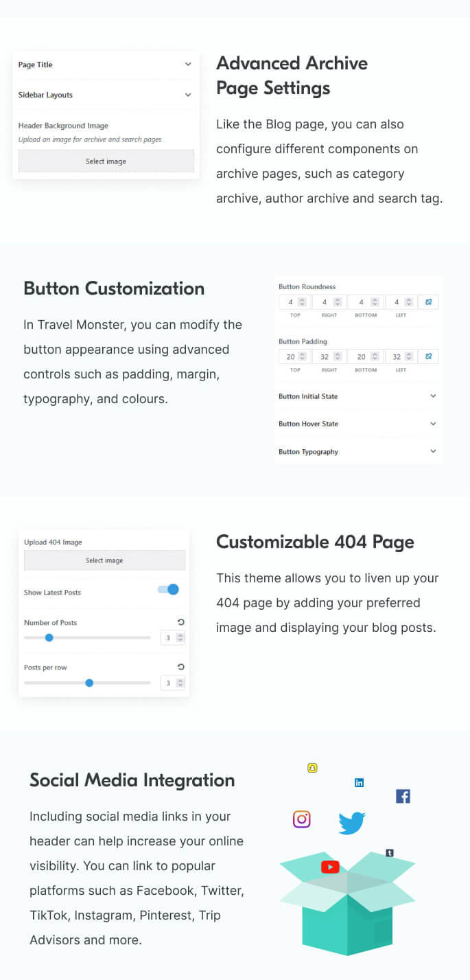This screenshot has height=980, width=470.
Task: Toggle link icon for Button Roundness values
Action: [429, 301]
